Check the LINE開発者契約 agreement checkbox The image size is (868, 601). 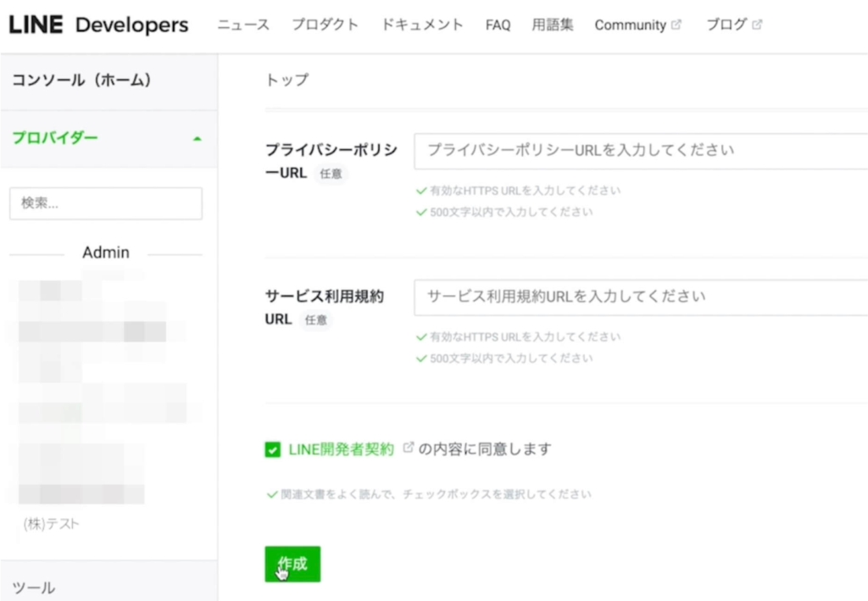click(x=272, y=449)
